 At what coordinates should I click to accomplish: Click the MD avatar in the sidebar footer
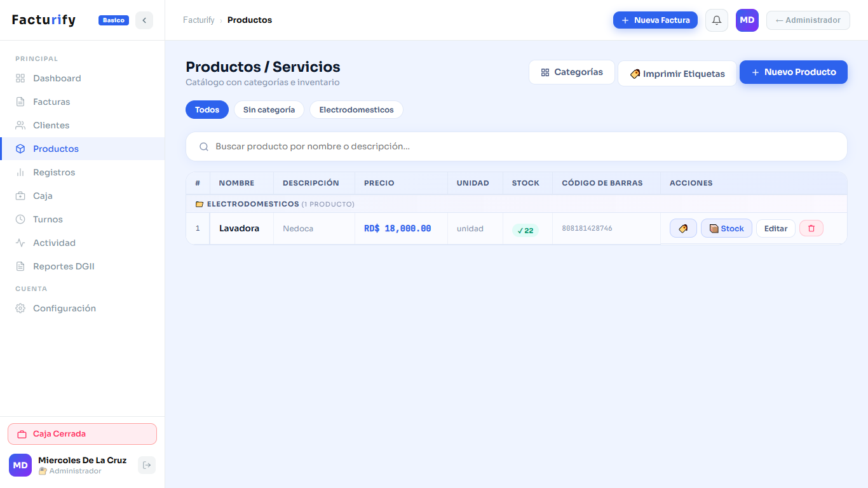click(x=20, y=465)
